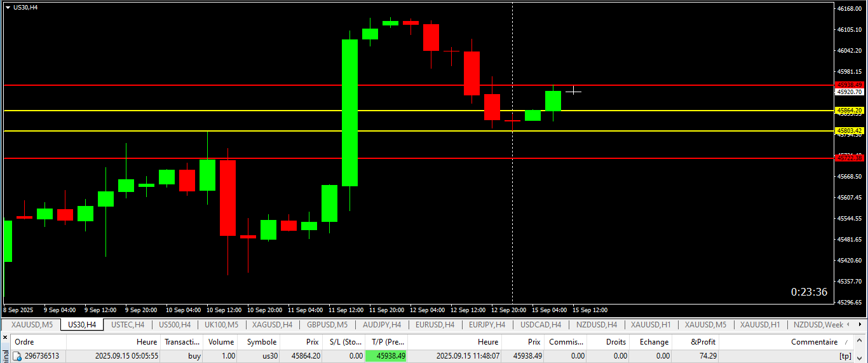Click the open time 2025.09.15 05:05:55
Viewport: 868px width, 363px height.
(126, 357)
